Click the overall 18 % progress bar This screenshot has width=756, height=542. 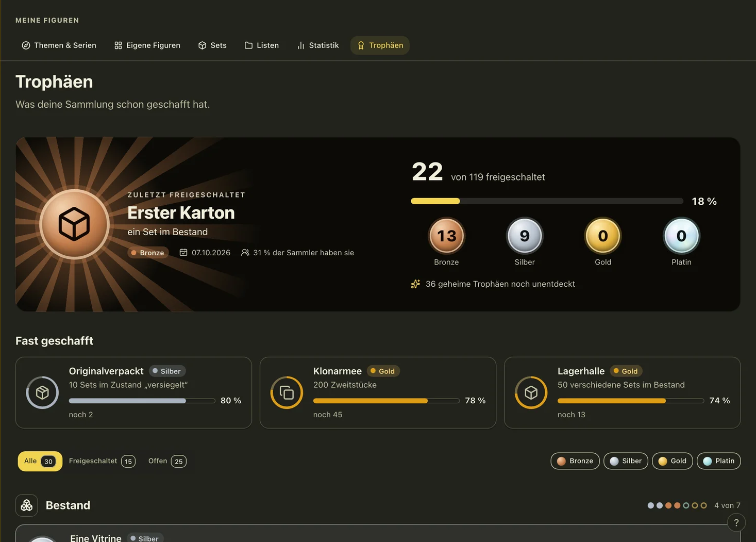tap(547, 201)
